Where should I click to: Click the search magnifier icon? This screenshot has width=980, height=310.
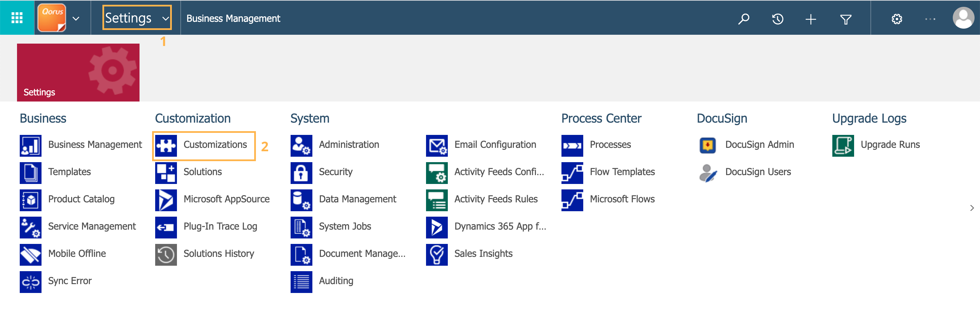744,19
